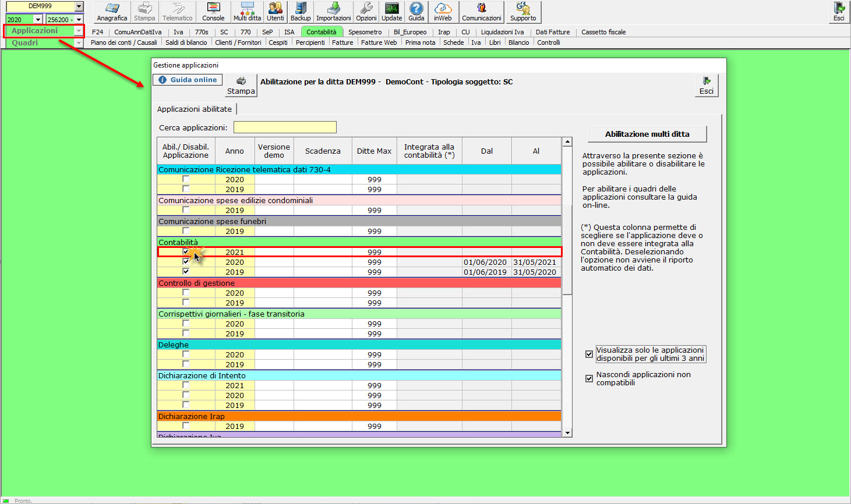This screenshot has width=851, height=504.
Task: Open the Opzioni wrench icon
Action: click(366, 12)
